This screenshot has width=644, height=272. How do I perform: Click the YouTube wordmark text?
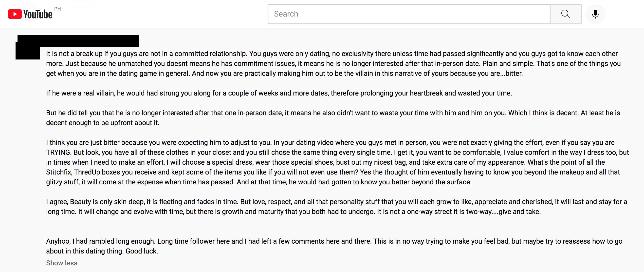click(x=38, y=14)
